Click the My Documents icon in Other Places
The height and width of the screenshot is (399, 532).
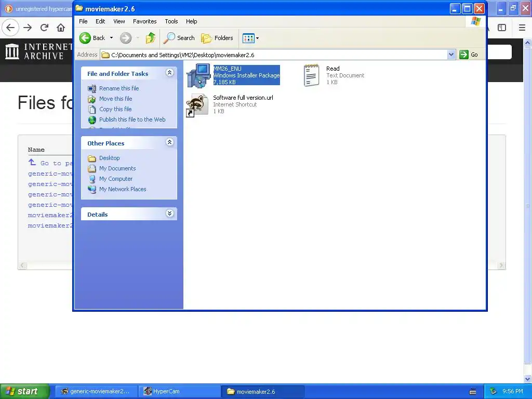click(92, 169)
